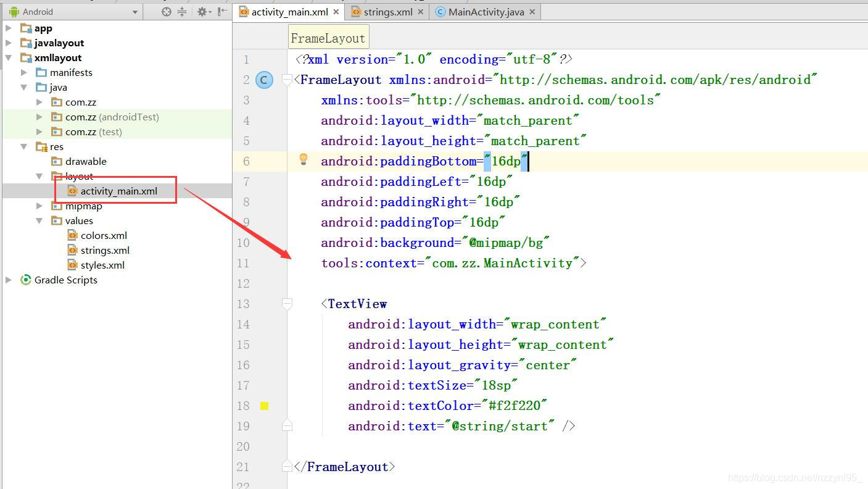The image size is (868, 489).
Task: Fold the TextView tag at line 13
Action: [287, 303]
